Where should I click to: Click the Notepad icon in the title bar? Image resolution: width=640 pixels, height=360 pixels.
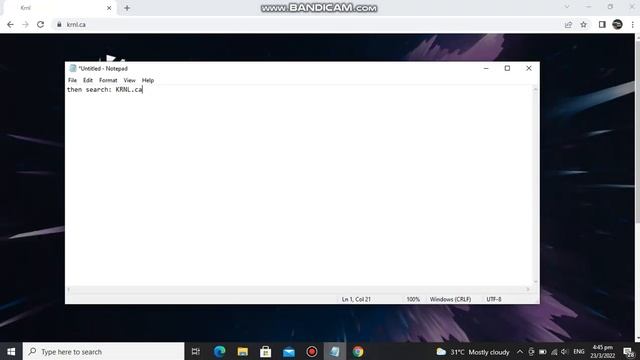pos(73,68)
